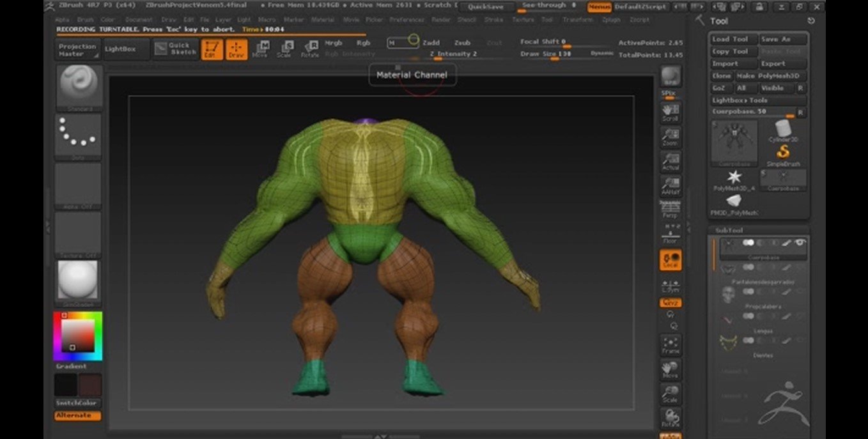Toggle Zadd sculpt mode
868x439 pixels.
431,43
